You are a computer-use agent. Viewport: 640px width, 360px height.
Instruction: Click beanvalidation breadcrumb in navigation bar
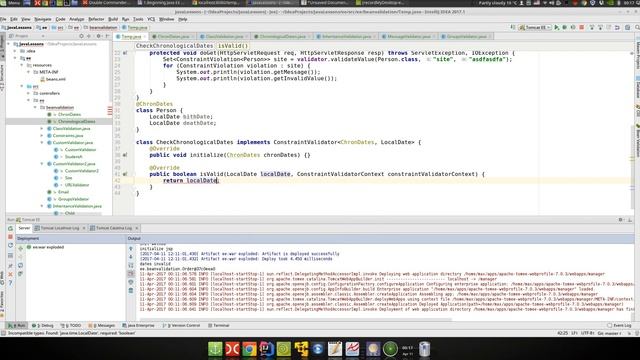101,27
